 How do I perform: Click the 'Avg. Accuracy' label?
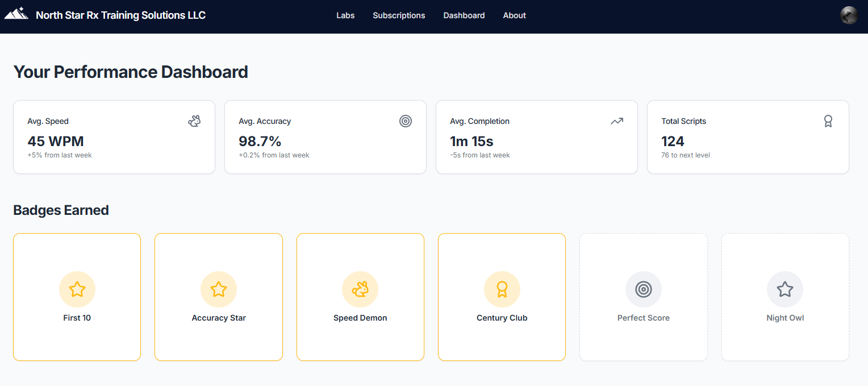tap(265, 121)
